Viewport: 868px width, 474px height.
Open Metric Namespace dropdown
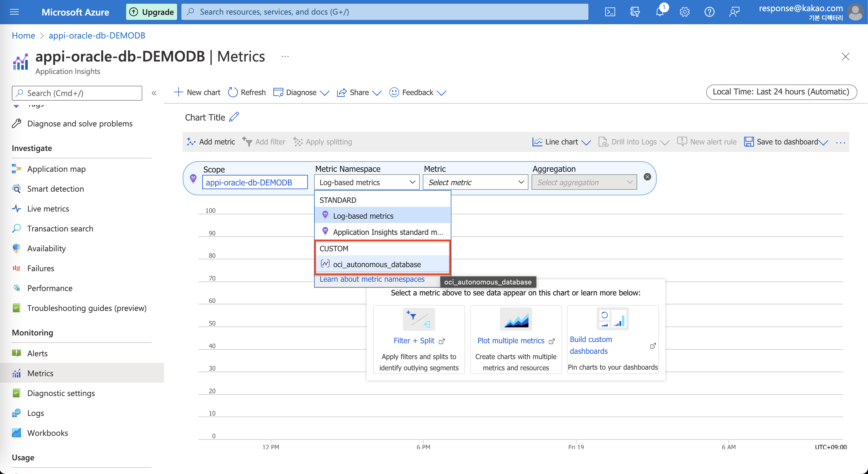(367, 182)
